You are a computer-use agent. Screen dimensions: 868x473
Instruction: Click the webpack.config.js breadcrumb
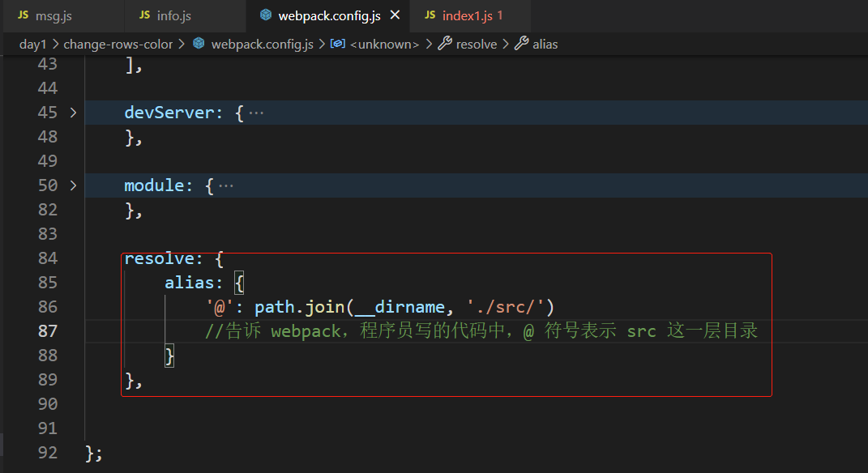[x=263, y=45]
